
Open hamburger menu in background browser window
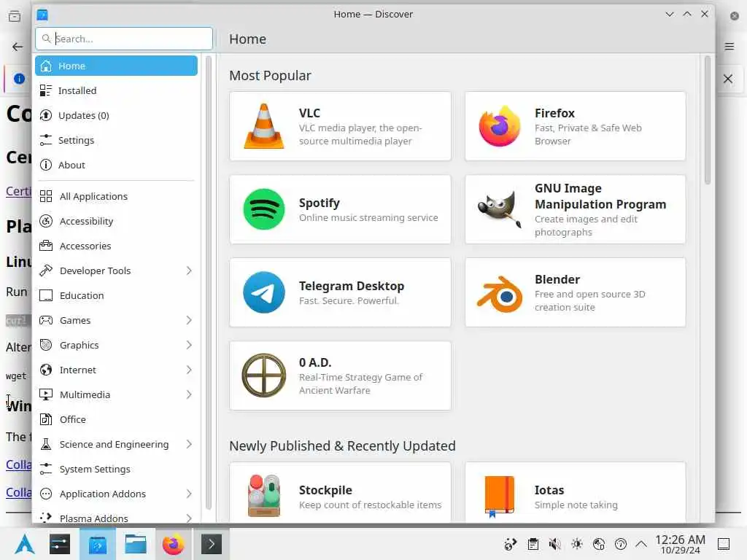[x=729, y=46]
